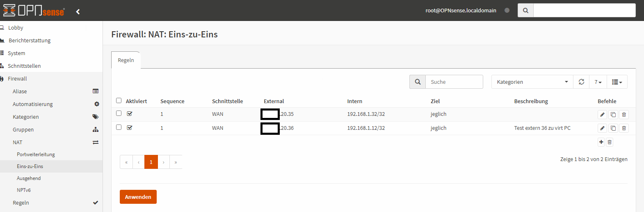Go to previous page of results

pyautogui.click(x=139, y=162)
